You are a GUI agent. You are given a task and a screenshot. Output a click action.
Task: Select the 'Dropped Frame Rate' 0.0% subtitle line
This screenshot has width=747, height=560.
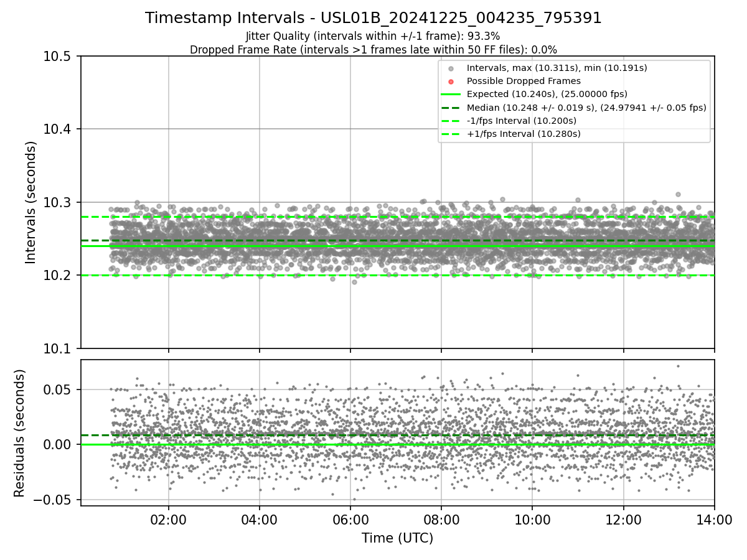tap(374, 50)
